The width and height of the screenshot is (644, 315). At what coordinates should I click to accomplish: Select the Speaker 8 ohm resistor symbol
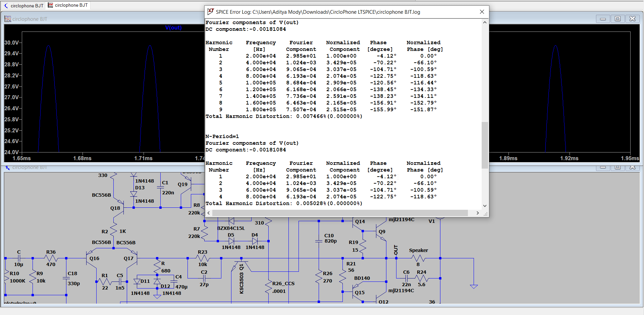[418, 258]
